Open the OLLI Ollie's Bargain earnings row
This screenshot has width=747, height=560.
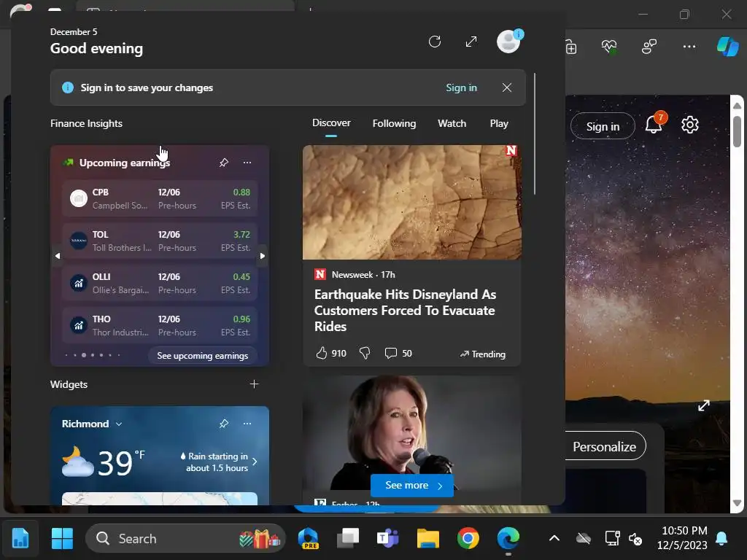click(x=160, y=284)
